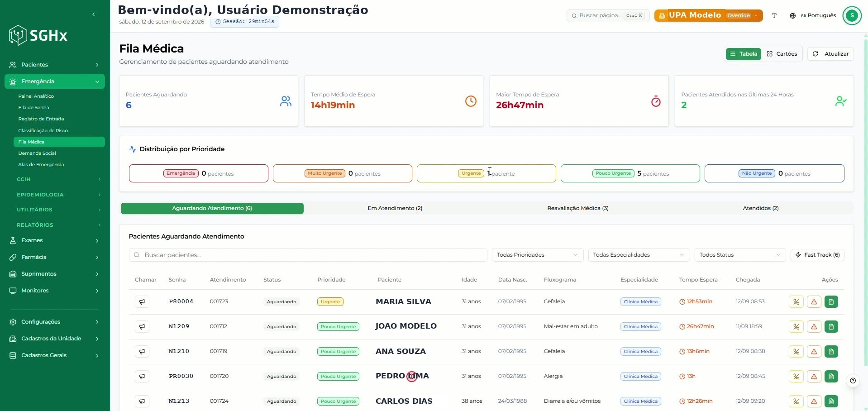
Task: Click warning triangle icon in Joao Modelo's row
Action: 814,327
